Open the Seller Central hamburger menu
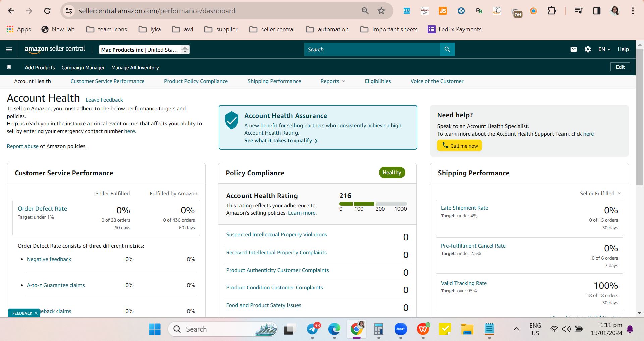 pyautogui.click(x=9, y=49)
